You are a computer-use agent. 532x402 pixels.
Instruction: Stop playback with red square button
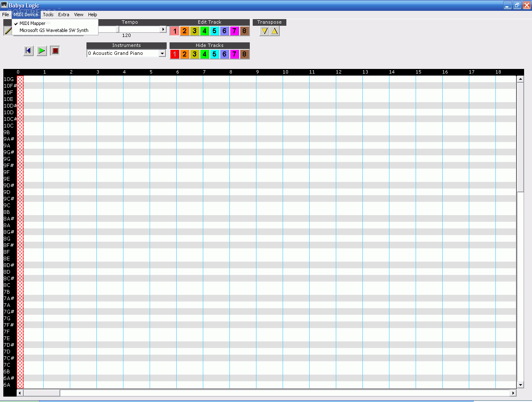55,51
